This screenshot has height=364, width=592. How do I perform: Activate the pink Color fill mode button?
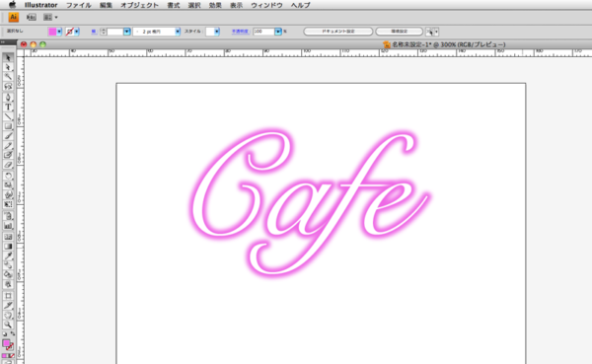click(x=4, y=356)
